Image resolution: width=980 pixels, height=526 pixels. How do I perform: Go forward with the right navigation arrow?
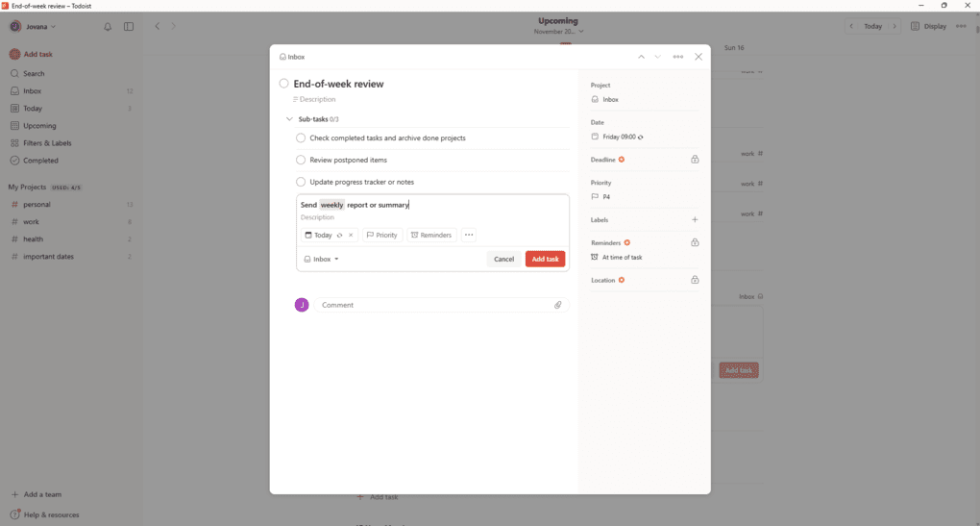[174, 26]
